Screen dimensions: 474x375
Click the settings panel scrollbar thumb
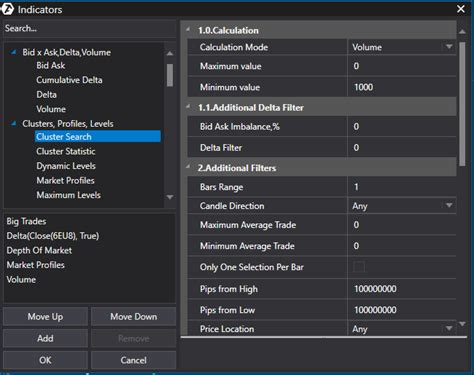[x=462, y=104]
